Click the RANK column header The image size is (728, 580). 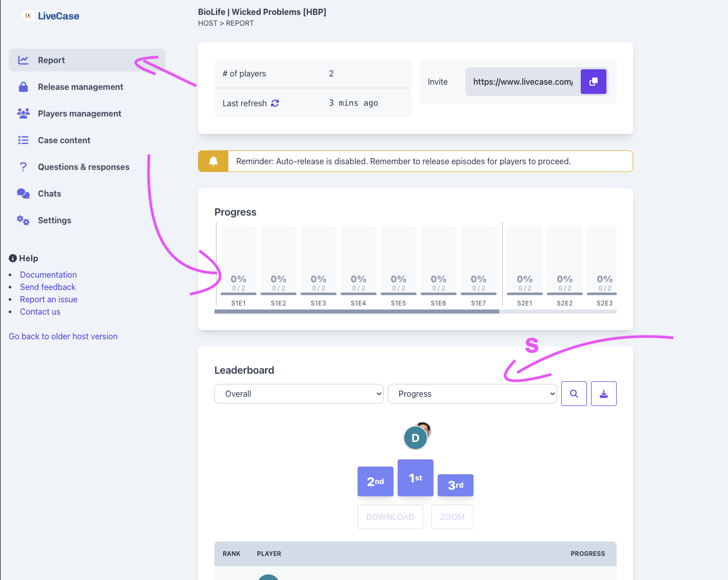[x=231, y=554]
